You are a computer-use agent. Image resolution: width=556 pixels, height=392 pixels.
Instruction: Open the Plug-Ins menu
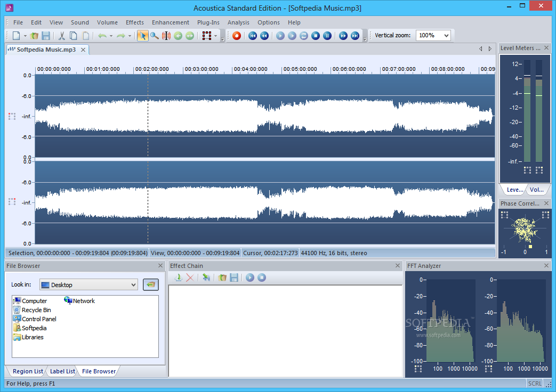(208, 22)
